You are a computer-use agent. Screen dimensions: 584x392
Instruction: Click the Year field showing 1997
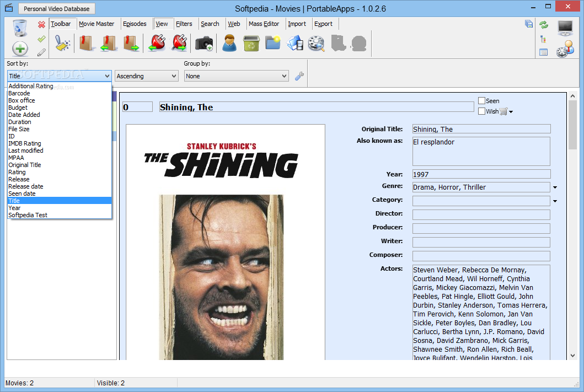pyautogui.click(x=481, y=174)
